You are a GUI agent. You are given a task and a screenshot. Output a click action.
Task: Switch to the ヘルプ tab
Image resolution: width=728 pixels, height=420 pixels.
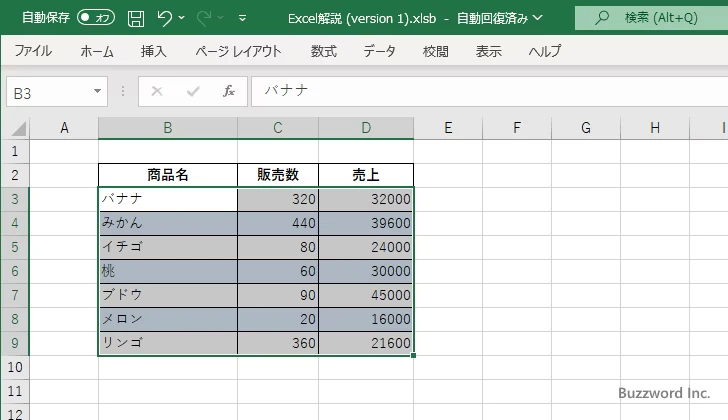tap(545, 51)
